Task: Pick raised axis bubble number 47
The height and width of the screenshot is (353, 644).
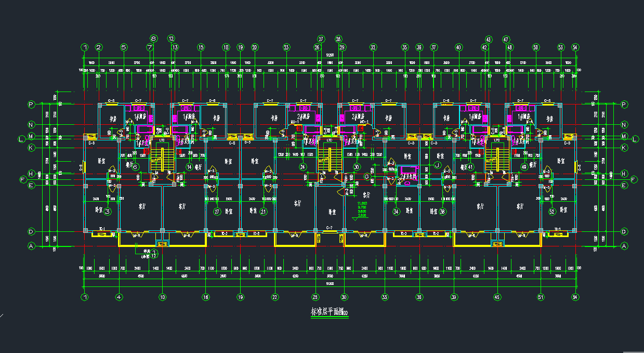Action: tap(506, 39)
